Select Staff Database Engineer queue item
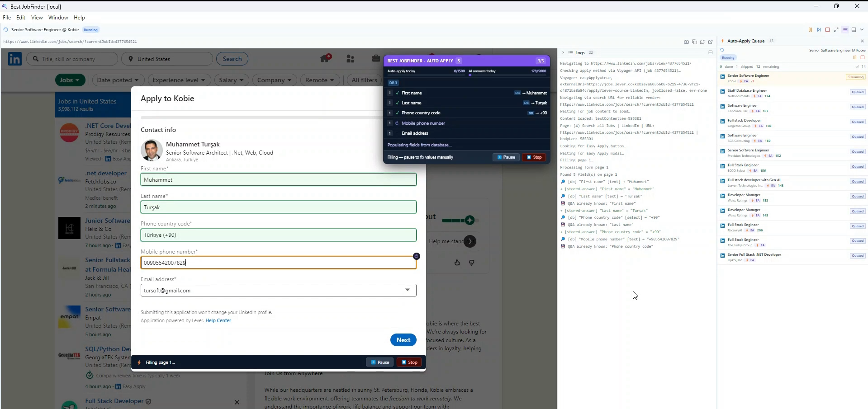The width and height of the screenshot is (868, 409). (x=792, y=93)
